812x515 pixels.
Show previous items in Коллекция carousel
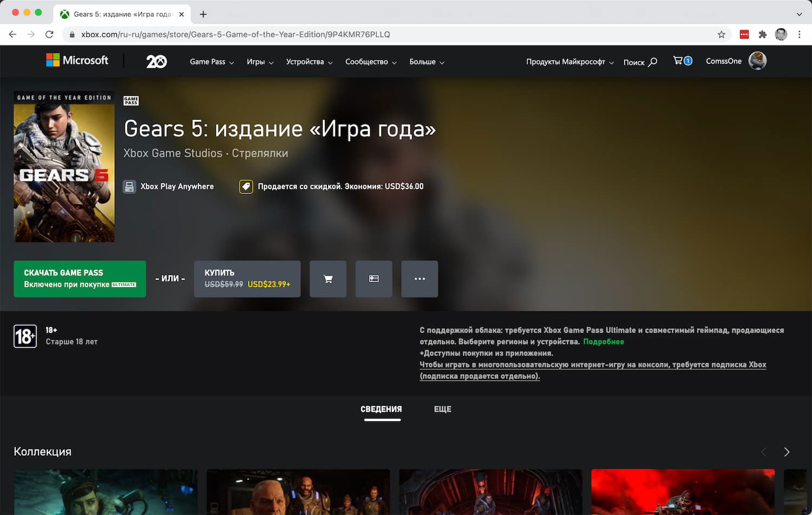[764, 452]
